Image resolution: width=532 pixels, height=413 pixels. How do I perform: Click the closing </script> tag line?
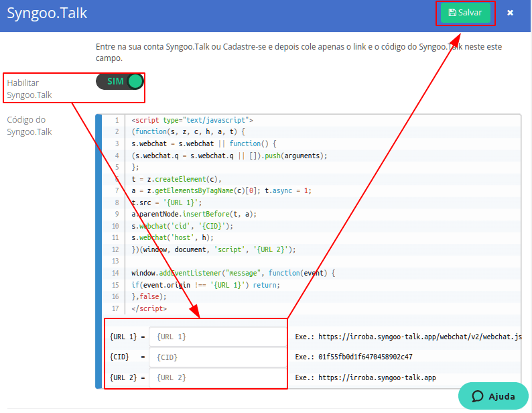tap(149, 309)
